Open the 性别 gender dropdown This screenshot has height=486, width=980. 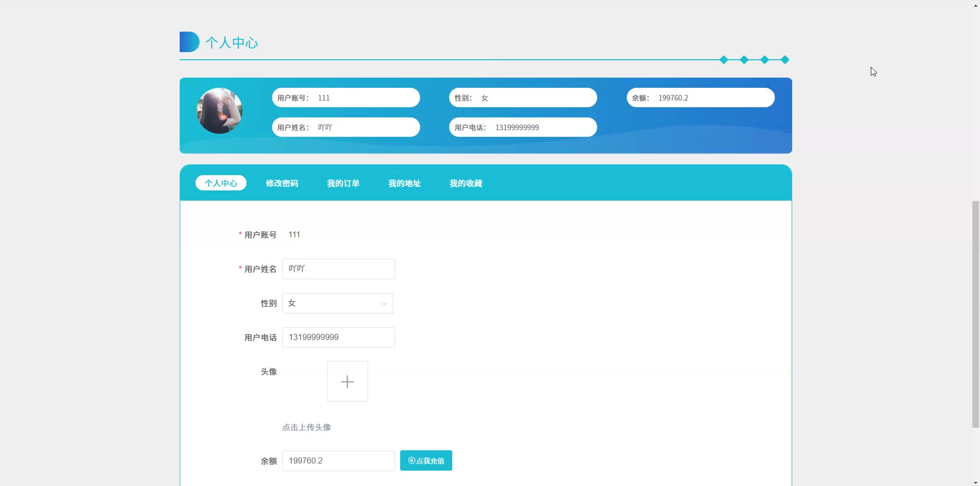coord(337,303)
